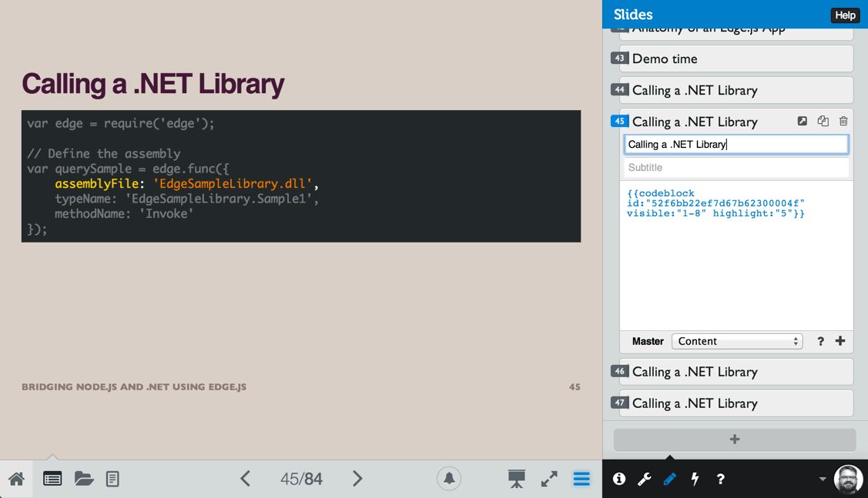Open the folder icon in bottom toolbar
Screen dimensions: 868x498
[84, 479]
